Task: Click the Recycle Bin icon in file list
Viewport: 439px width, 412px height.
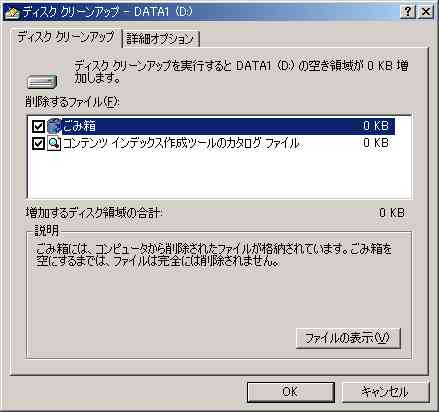Action: pos(54,126)
